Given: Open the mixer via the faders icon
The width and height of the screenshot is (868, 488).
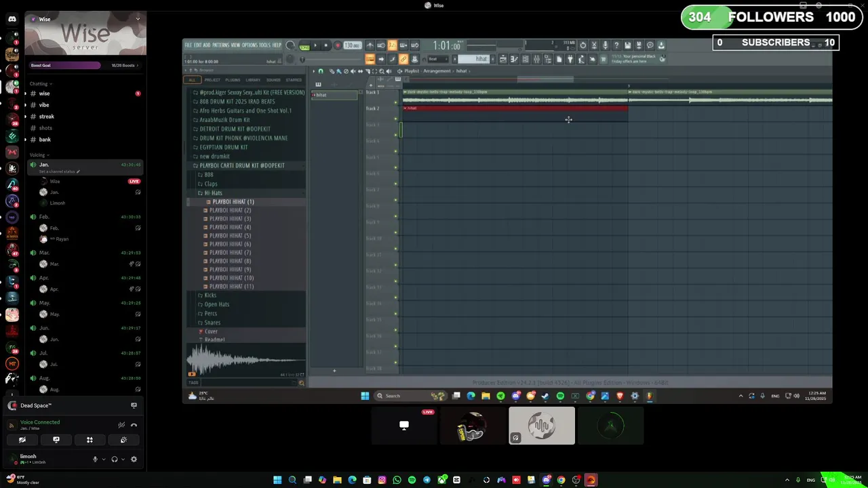Looking at the screenshot, I should coord(536,59).
